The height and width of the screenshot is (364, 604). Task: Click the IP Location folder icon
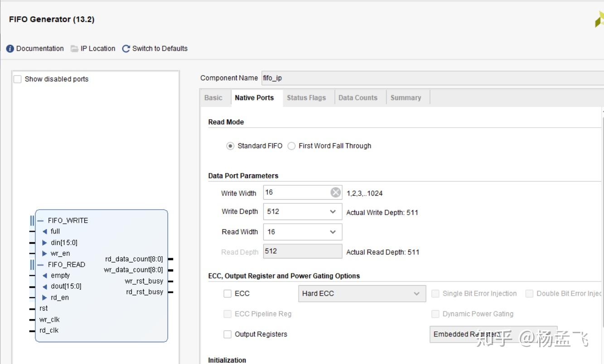point(74,49)
